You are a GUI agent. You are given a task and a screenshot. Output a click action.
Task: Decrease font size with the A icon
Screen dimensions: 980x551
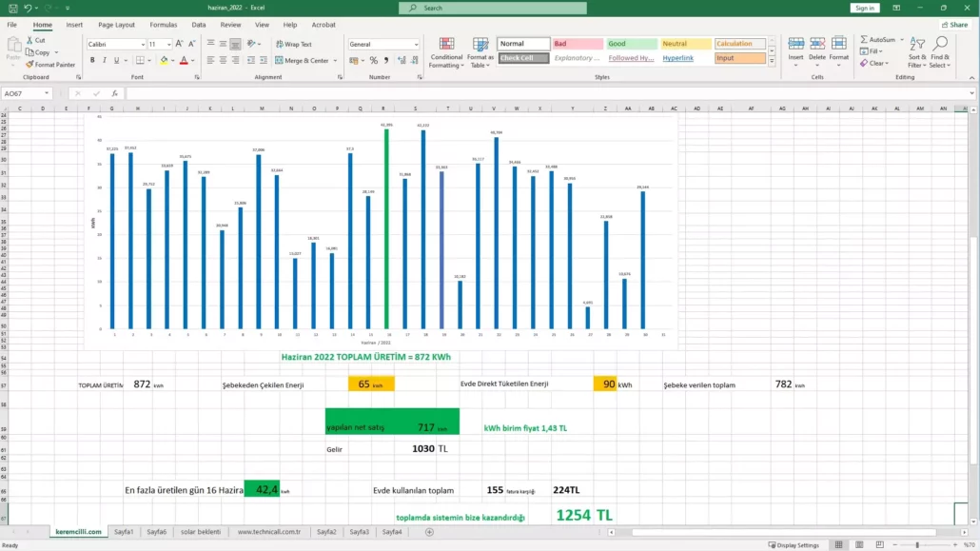[x=191, y=44]
